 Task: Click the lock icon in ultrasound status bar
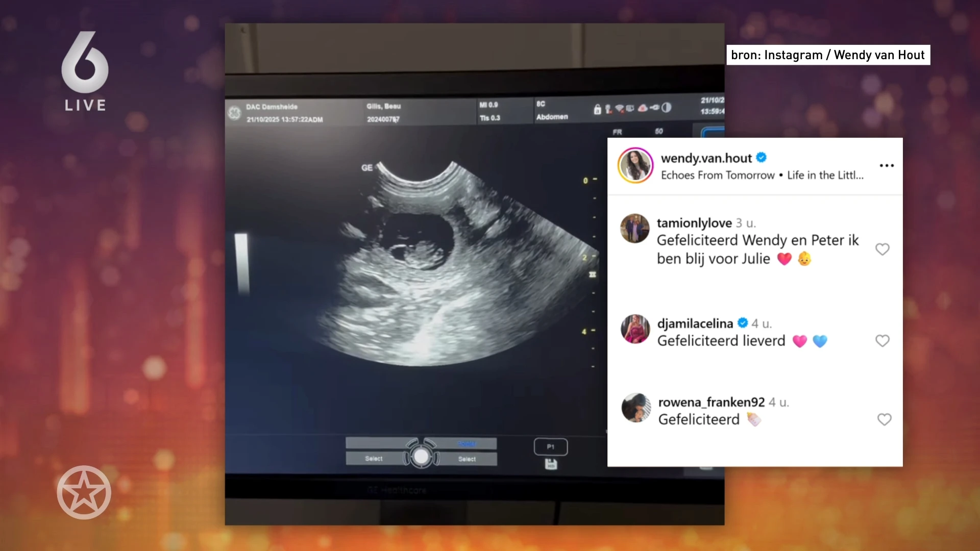597,109
